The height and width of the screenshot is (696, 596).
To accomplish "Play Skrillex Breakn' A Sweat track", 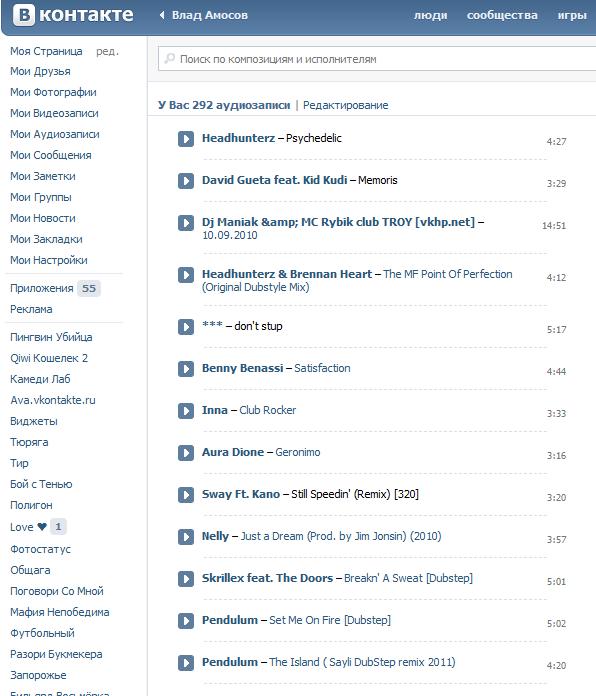I will pyautogui.click(x=186, y=579).
